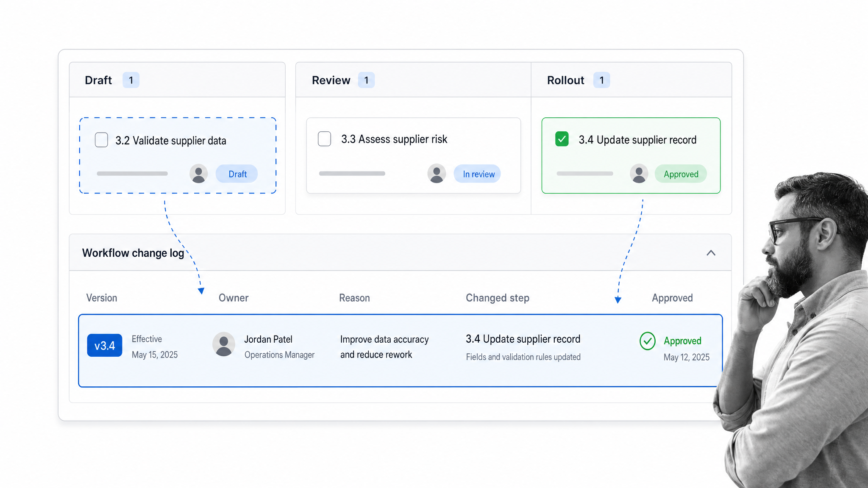Click the Operations Manager role text

[x=279, y=355]
